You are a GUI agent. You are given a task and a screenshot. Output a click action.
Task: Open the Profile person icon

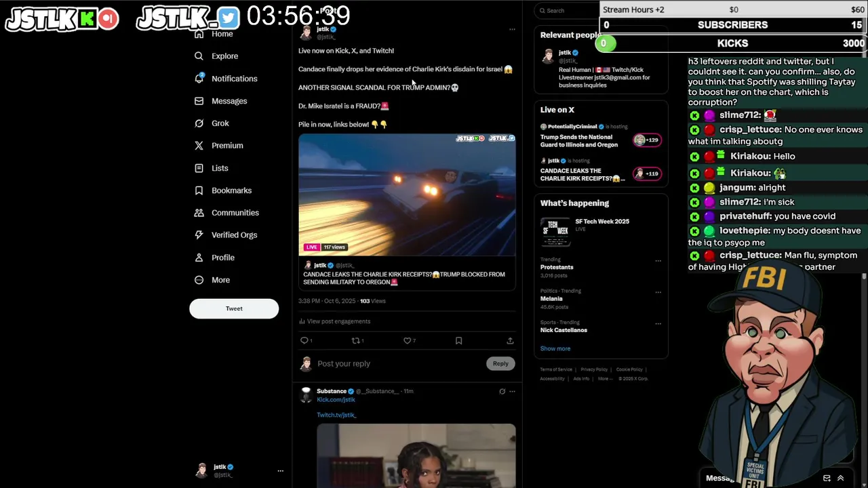click(x=199, y=258)
